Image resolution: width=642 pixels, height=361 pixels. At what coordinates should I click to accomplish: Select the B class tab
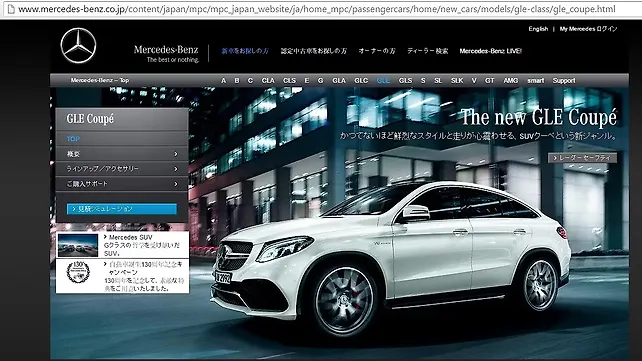click(x=237, y=81)
